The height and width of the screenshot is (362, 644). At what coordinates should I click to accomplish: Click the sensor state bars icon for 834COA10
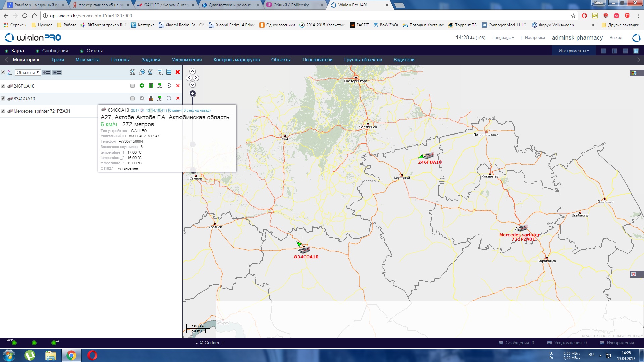(151, 99)
